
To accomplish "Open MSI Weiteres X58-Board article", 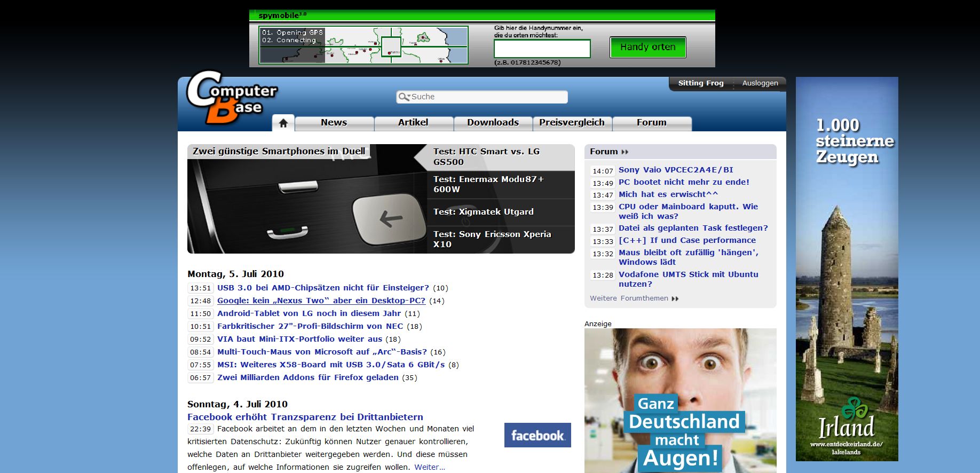I will coord(331,365).
